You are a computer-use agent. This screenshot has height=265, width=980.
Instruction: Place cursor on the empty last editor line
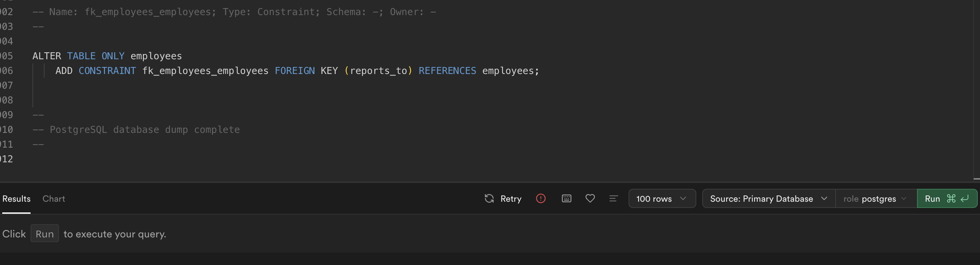114,159
